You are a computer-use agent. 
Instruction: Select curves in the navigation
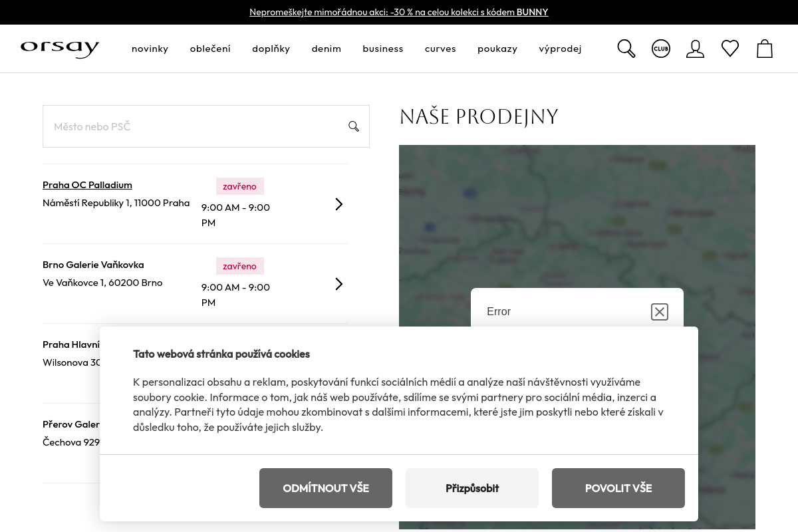[440, 49]
